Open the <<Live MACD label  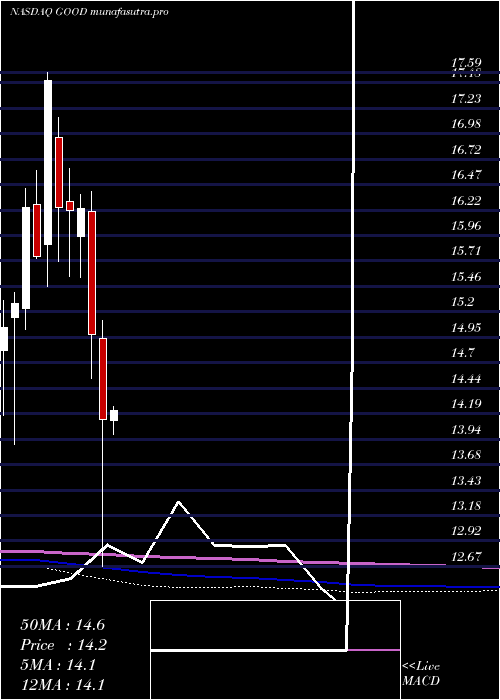coord(421,674)
